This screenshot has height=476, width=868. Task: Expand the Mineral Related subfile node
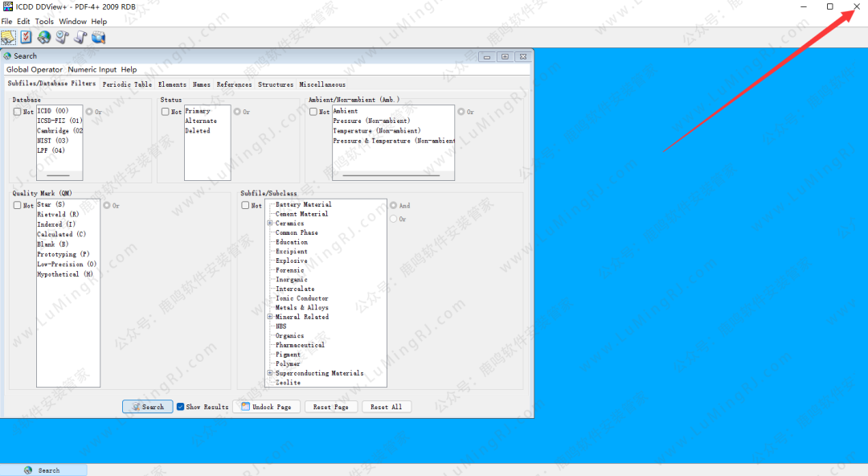(x=270, y=317)
